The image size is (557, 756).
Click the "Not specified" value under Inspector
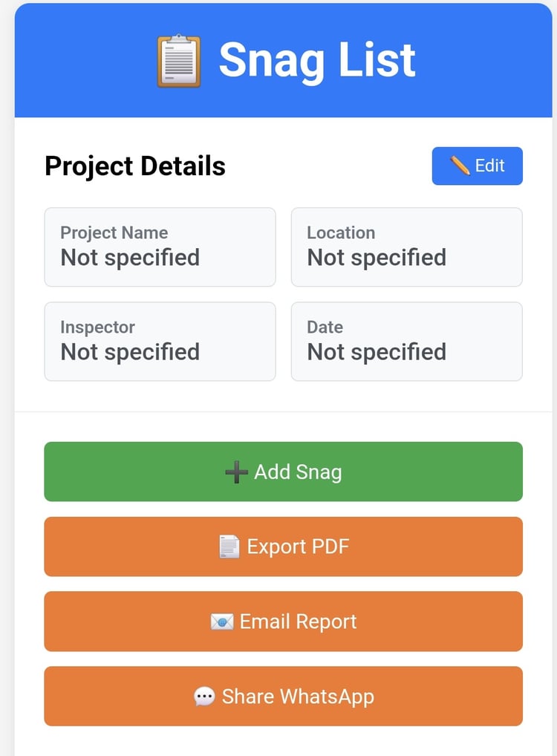pos(130,351)
